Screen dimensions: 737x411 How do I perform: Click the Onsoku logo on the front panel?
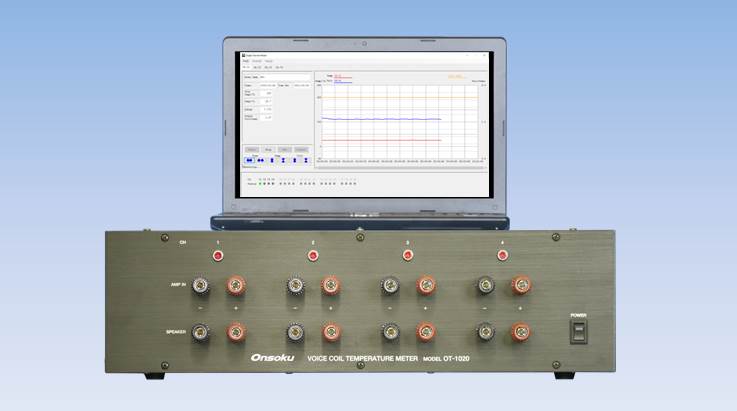click(x=273, y=358)
